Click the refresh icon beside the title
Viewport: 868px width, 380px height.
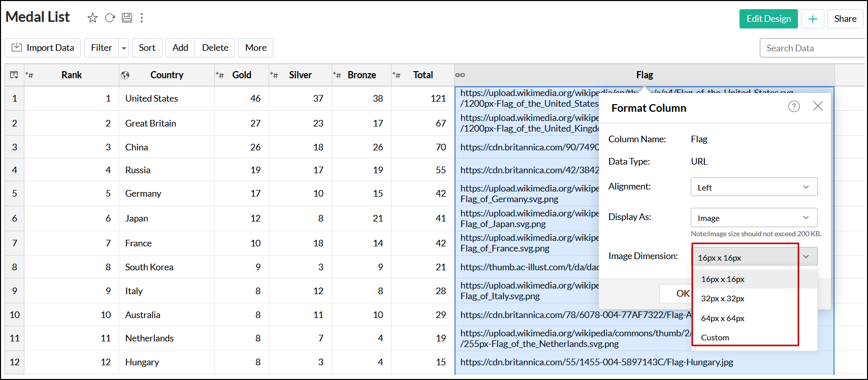tap(110, 18)
